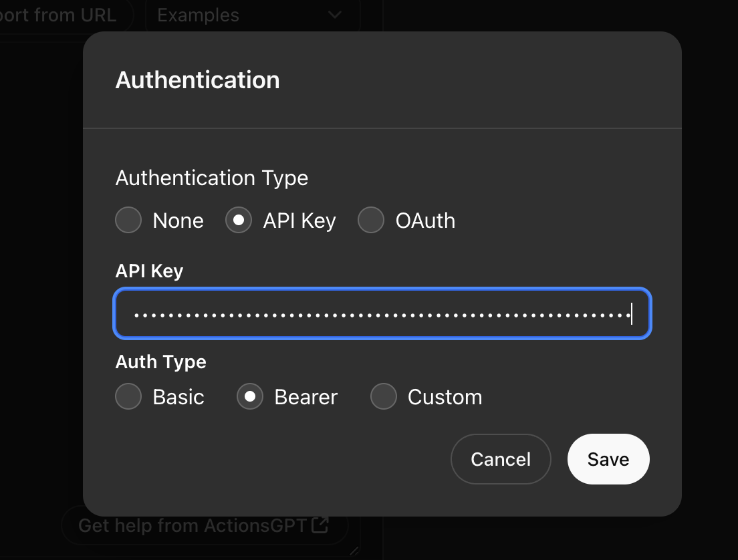Click the API Key field label above input

[149, 271]
